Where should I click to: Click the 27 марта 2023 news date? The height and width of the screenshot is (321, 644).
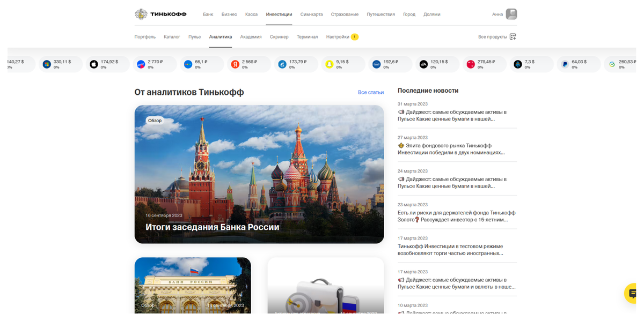[413, 137]
